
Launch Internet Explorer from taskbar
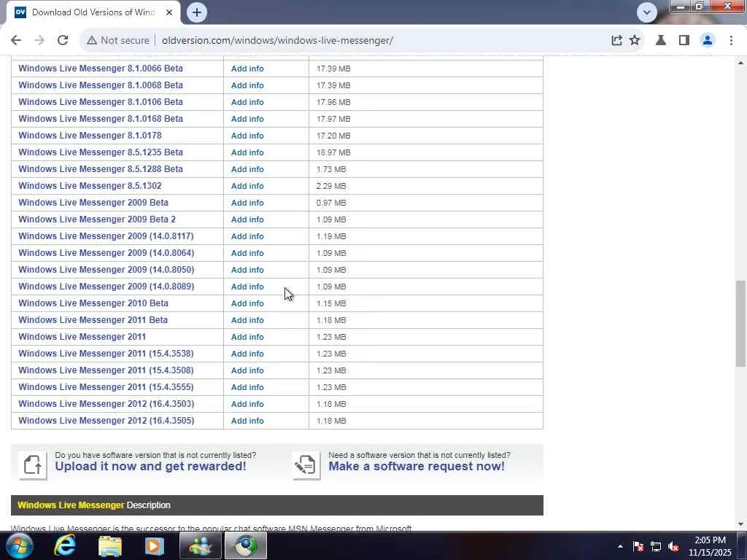(x=65, y=545)
